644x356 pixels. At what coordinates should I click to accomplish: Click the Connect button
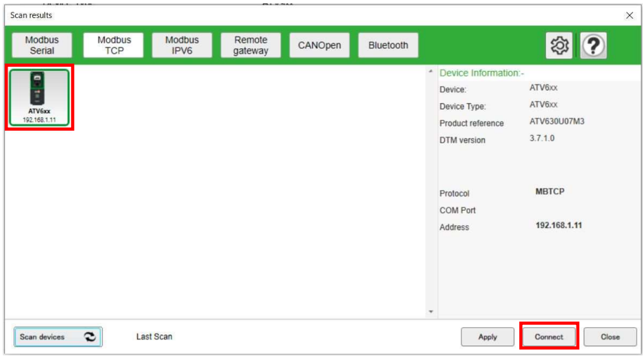coord(549,337)
